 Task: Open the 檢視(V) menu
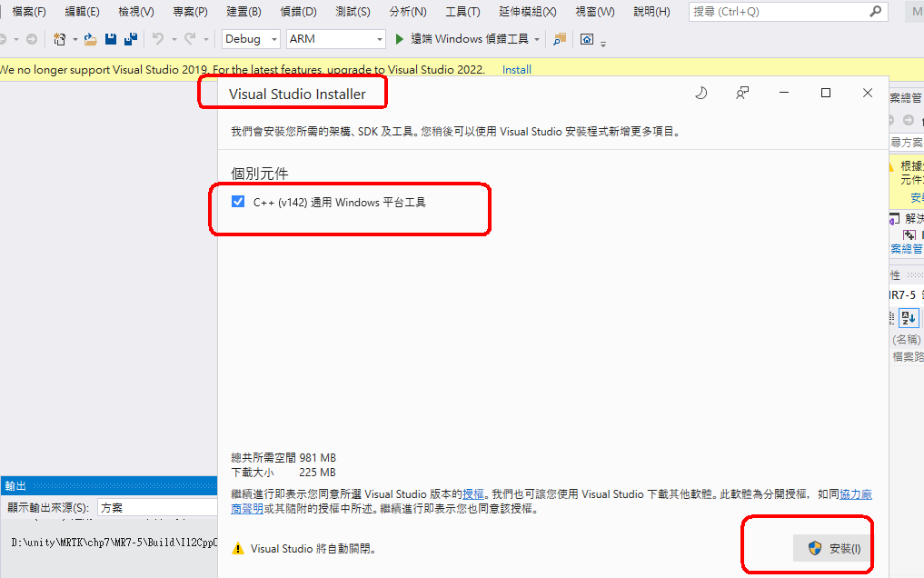pyautogui.click(x=136, y=12)
